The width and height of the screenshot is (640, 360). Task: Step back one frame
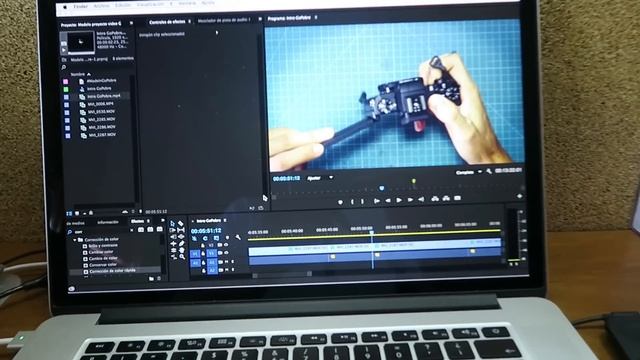click(388, 200)
